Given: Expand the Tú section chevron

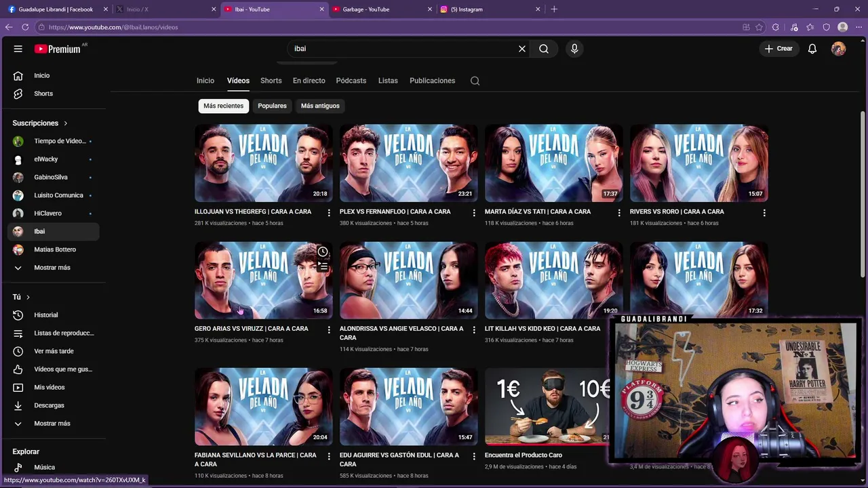Looking at the screenshot, I should pyautogui.click(x=28, y=297).
